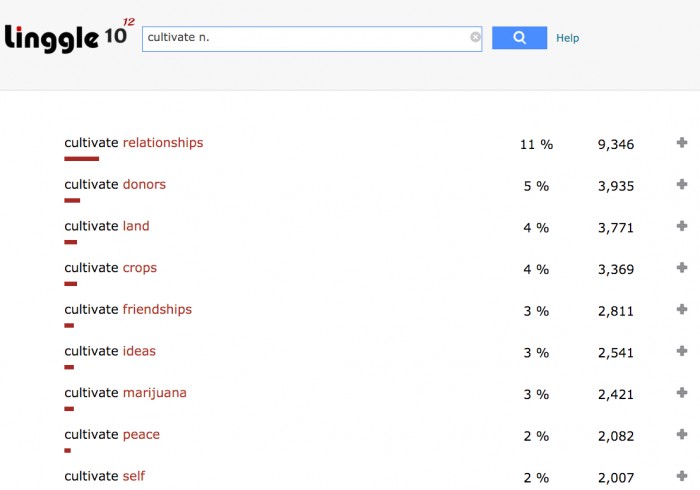Expand the 'cultivate self' row
700x490 pixels.
click(682, 476)
